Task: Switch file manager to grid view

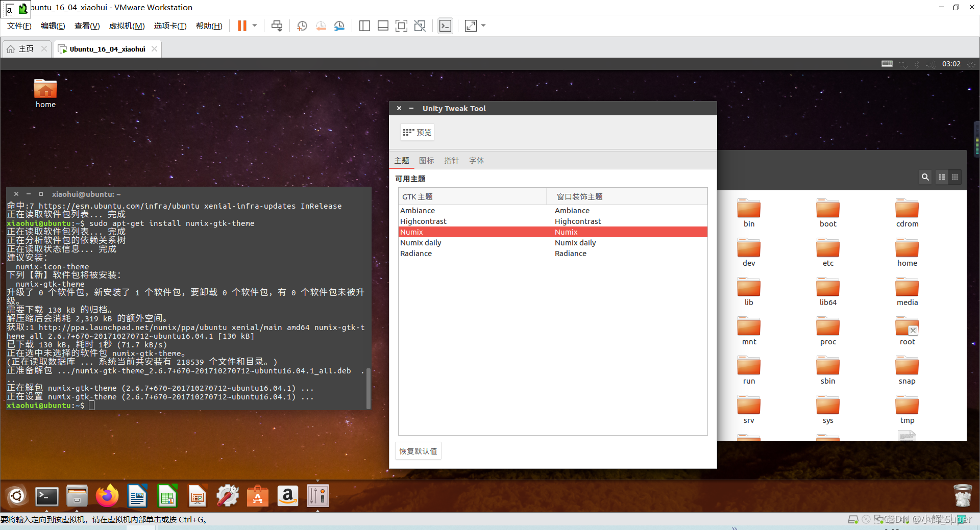Action: (x=955, y=177)
